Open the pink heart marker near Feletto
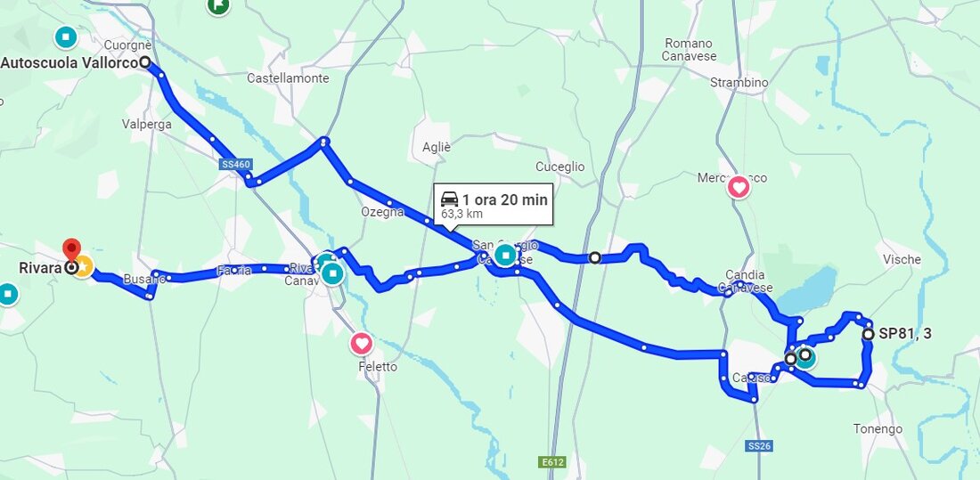Viewport: 980px width, 480px height. 361,344
